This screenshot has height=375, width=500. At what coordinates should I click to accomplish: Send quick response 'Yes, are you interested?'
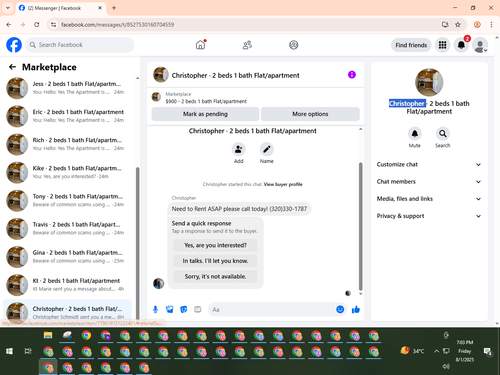tap(215, 245)
